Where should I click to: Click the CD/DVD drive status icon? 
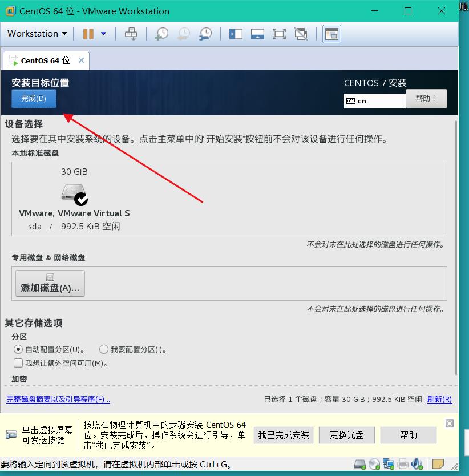pos(374,464)
